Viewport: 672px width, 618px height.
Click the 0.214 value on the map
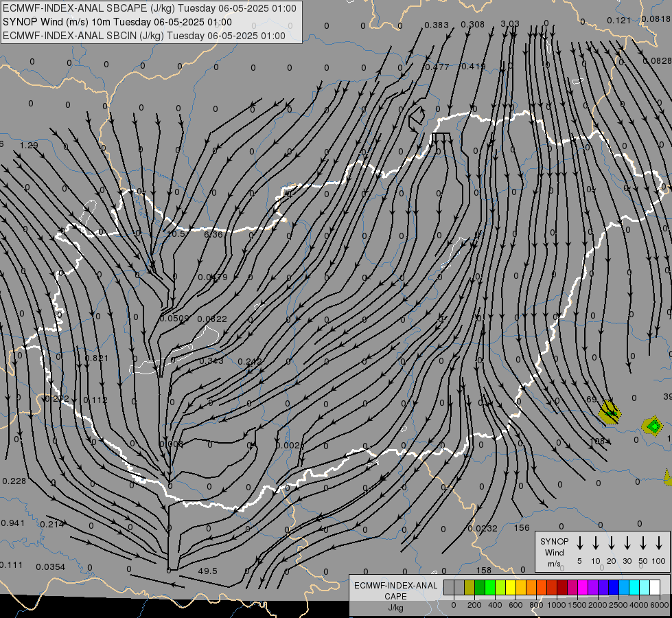tap(52, 524)
